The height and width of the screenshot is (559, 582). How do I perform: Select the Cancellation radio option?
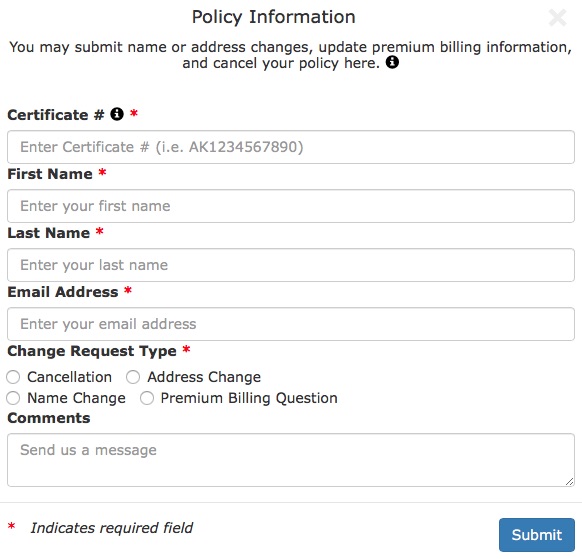point(13,377)
